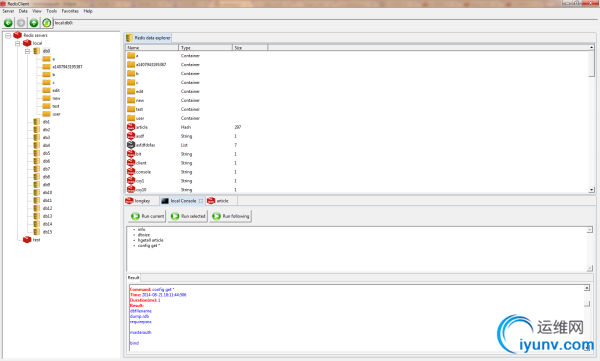Click the 'article' hash key icon in table
The height and width of the screenshot is (361, 600).
click(x=131, y=127)
